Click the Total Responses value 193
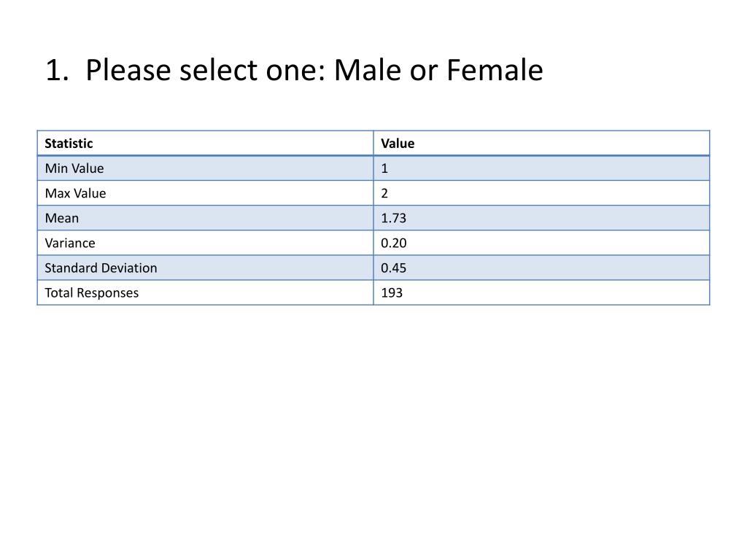747x560 pixels. click(x=392, y=292)
